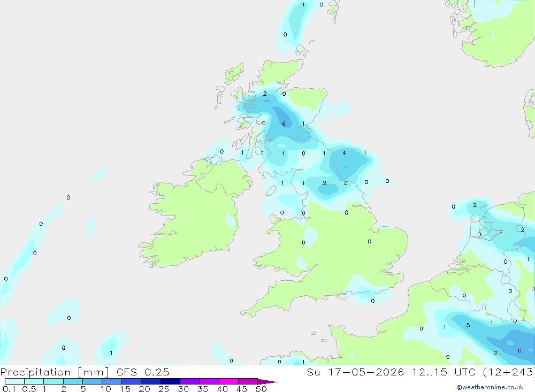
Task: Pick the 5–10 mm legend color swatch
Action: (93, 381)
